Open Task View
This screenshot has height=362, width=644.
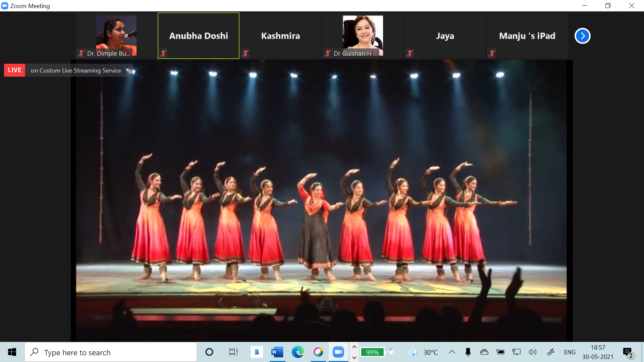[x=233, y=352]
